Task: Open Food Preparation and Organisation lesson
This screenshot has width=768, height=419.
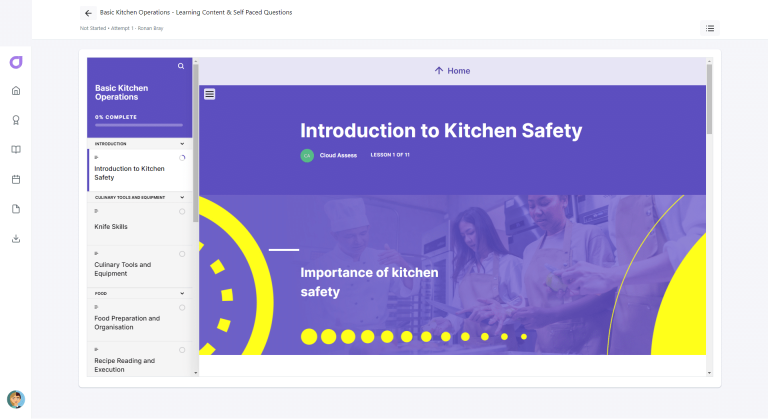Action: click(140, 320)
